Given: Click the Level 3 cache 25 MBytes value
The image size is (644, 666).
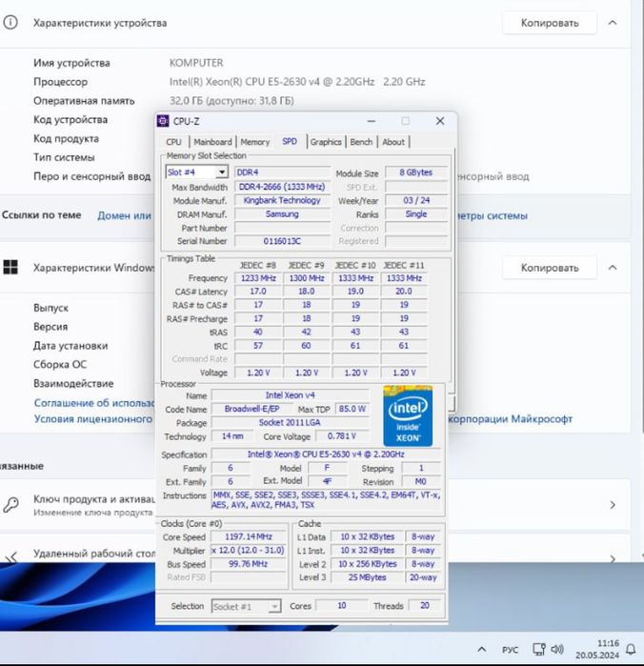Looking at the screenshot, I should click(367, 577).
